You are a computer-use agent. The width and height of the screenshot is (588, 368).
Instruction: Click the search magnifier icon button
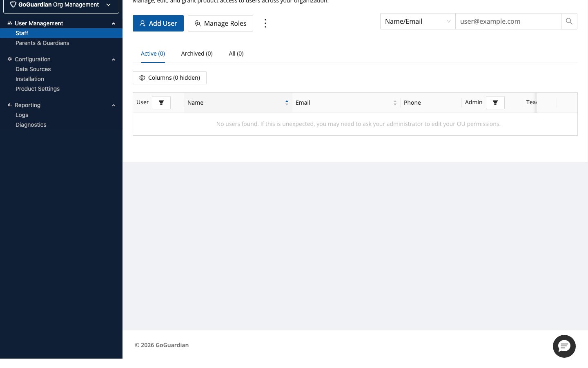(569, 21)
